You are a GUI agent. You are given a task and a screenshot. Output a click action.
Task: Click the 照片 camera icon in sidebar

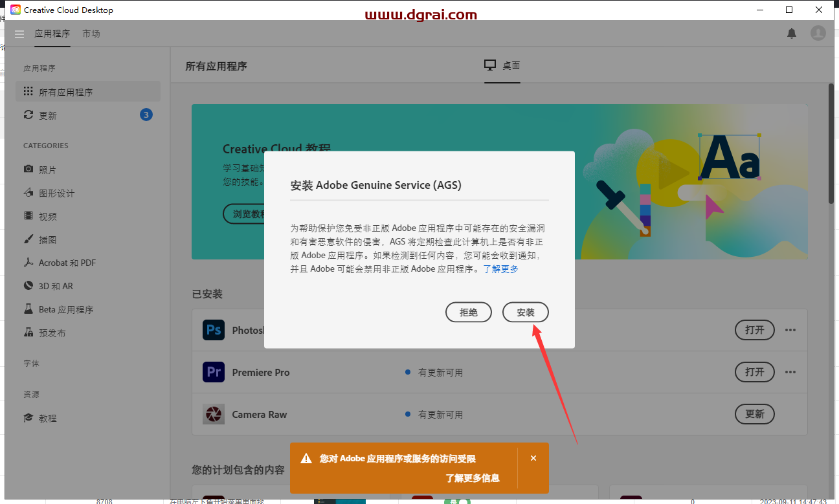click(x=28, y=169)
